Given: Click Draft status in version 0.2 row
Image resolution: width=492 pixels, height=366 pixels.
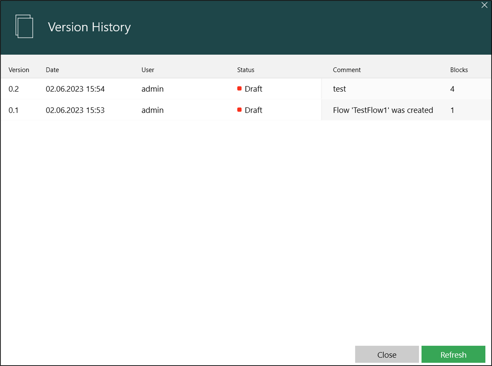Looking at the screenshot, I should (253, 89).
